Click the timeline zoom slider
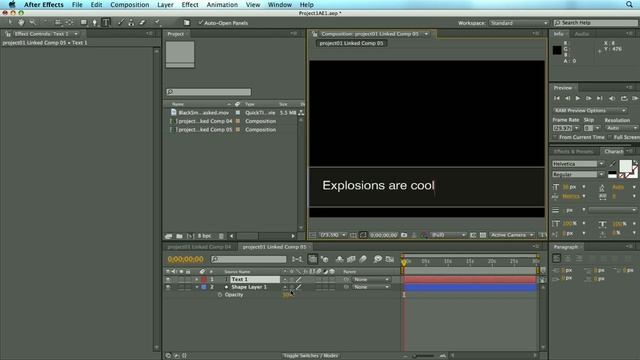 pos(424,356)
